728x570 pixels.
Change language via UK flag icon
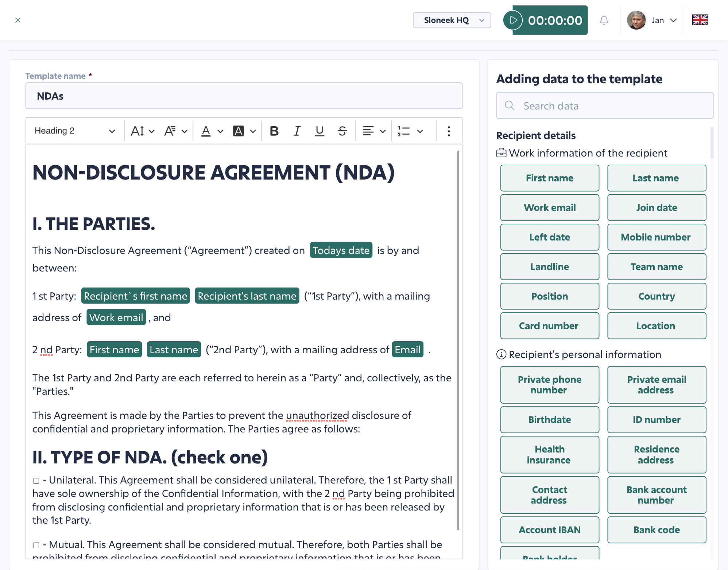tap(700, 20)
